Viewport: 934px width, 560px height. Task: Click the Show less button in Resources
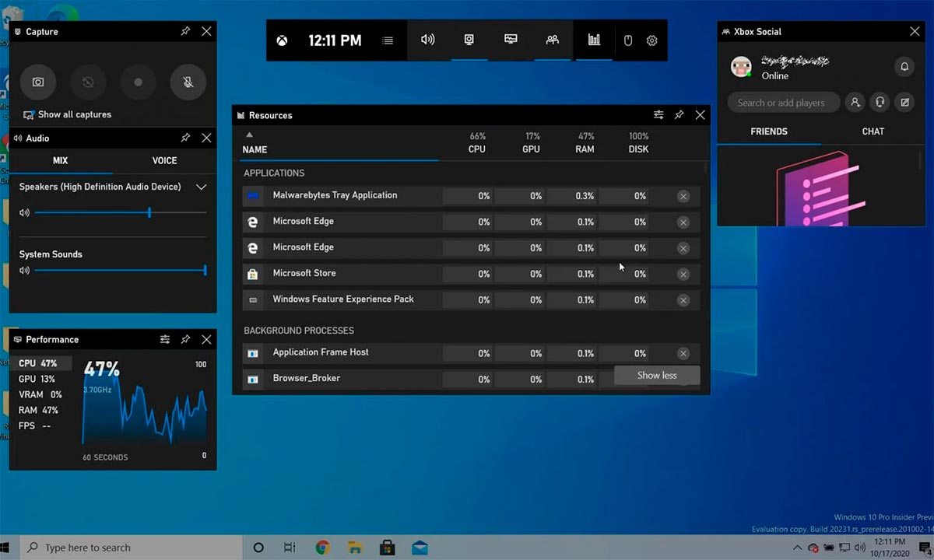click(656, 375)
